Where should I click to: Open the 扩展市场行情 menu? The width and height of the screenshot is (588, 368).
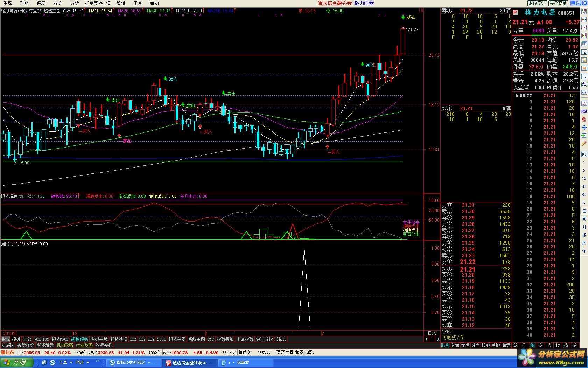[x=98, y=3]
